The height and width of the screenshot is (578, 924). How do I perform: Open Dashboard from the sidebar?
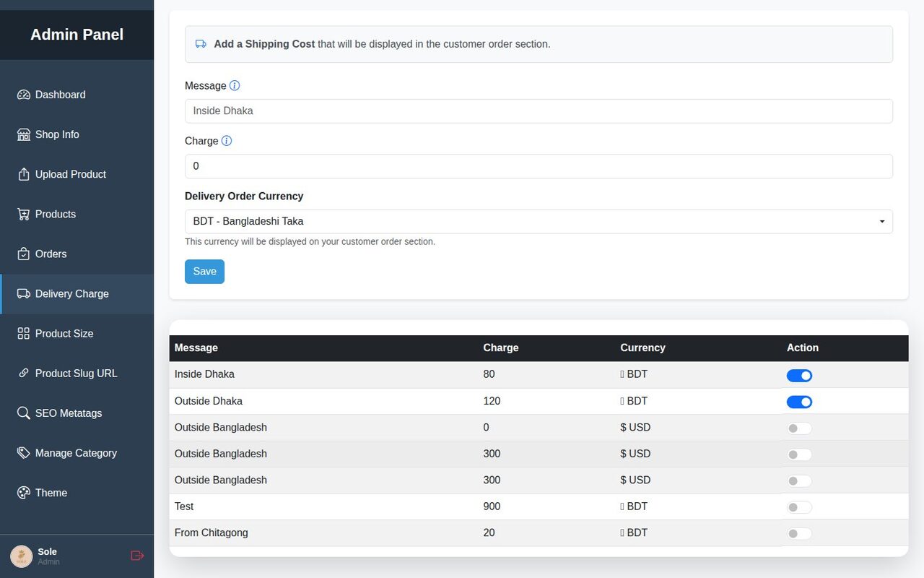pyautogui.click(x=77, y=95)
